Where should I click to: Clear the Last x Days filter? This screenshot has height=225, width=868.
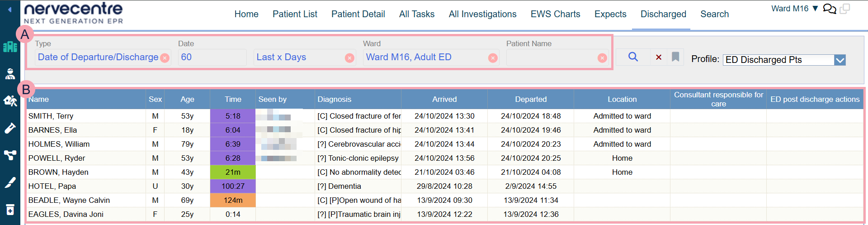[x=349, y=58]
